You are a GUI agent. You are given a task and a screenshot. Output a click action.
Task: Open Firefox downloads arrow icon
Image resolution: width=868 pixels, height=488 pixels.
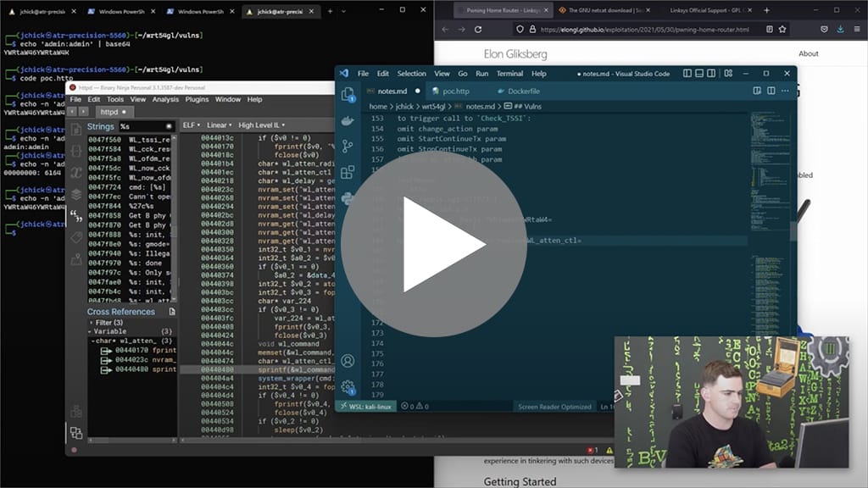click(840, 30)
